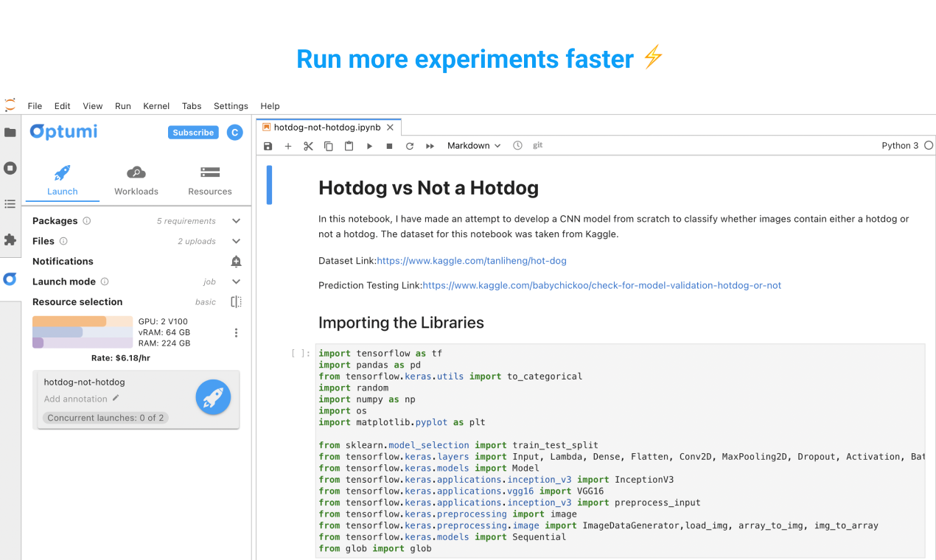Viewport: 936px width, 560px height.
Task: Restart the kernel with refresh icon
Action: click(x=410, y=146)
